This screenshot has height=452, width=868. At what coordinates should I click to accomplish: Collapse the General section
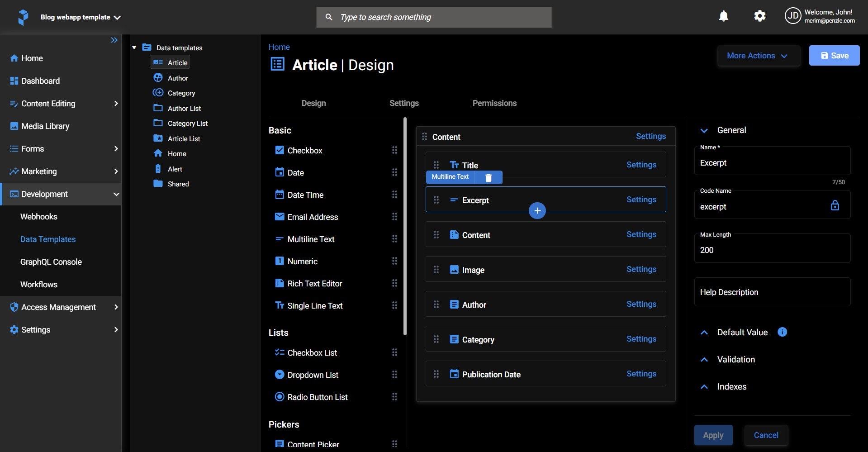pyautogui.click(x=704, y=130)
